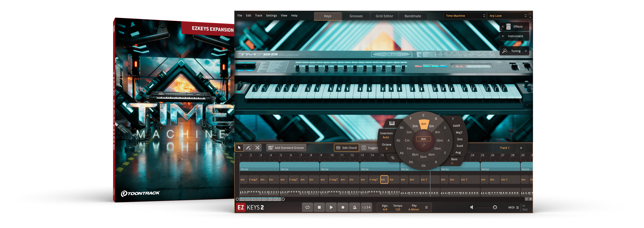This screenshot has width=644, height=228.
Task: Toggle the metronome
Action: tap(355, 207)
